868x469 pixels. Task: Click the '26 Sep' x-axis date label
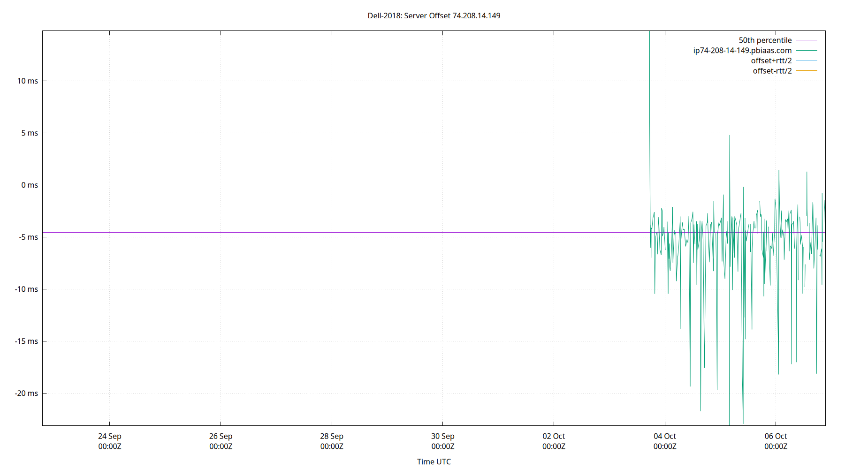[x=221, y=436]
